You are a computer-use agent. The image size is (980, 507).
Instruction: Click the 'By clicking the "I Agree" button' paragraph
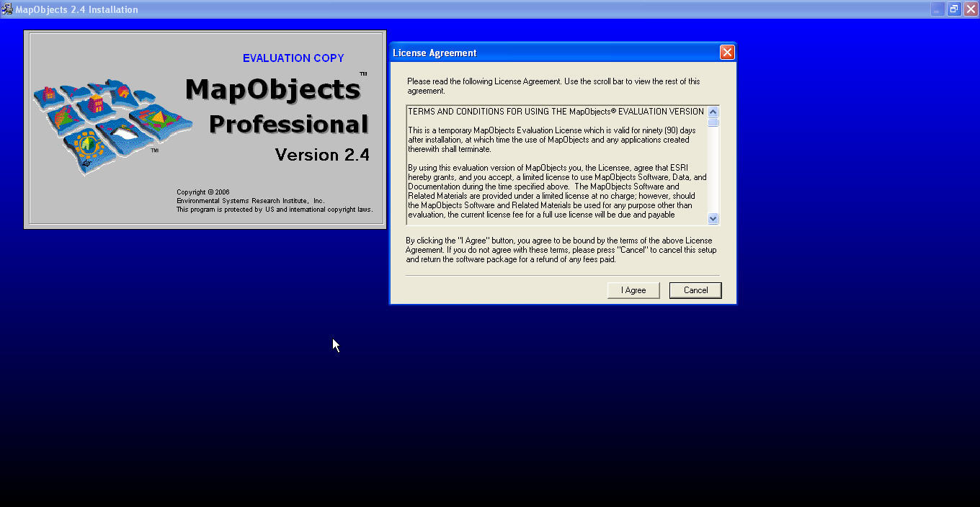coord(561,250)
